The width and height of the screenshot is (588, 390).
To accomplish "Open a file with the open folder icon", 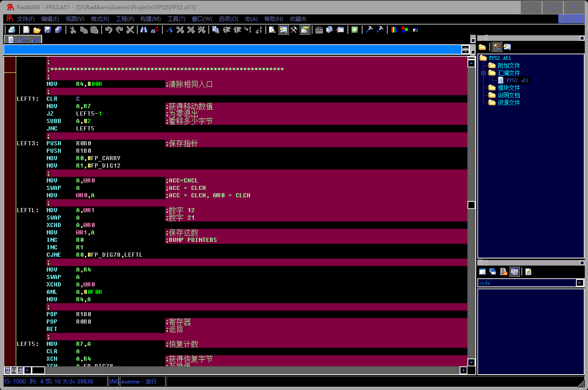I will click(x=37, y=30).
